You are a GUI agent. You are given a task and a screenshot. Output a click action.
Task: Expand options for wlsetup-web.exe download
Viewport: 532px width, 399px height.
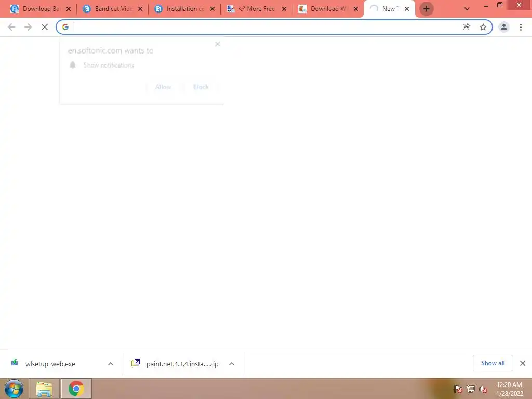click(111, 364)
